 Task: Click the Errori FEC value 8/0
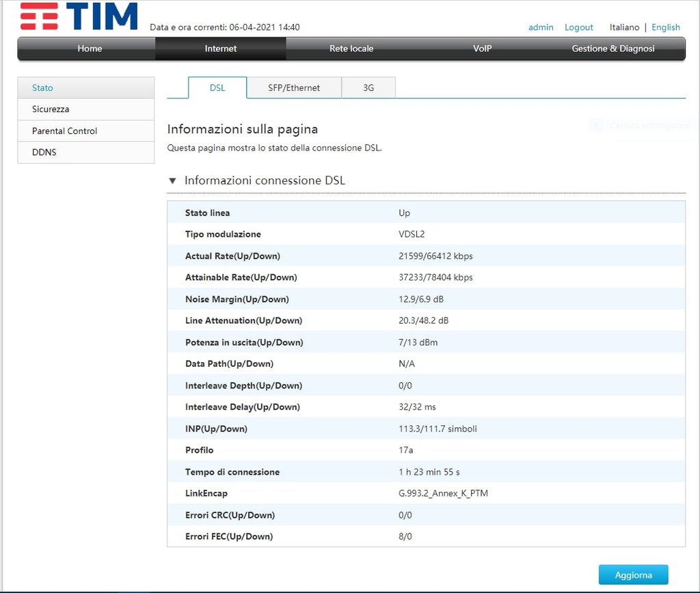(x=405, y=536)
